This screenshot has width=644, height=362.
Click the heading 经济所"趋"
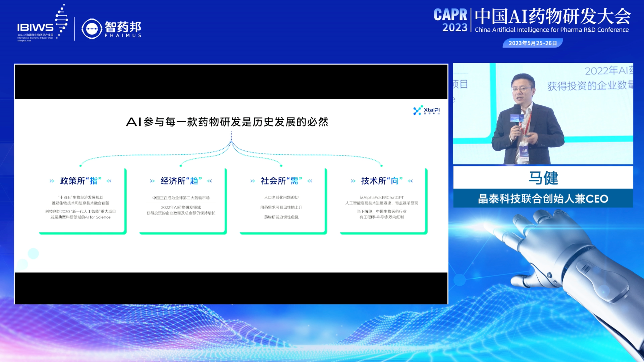(x=181, y=181)
